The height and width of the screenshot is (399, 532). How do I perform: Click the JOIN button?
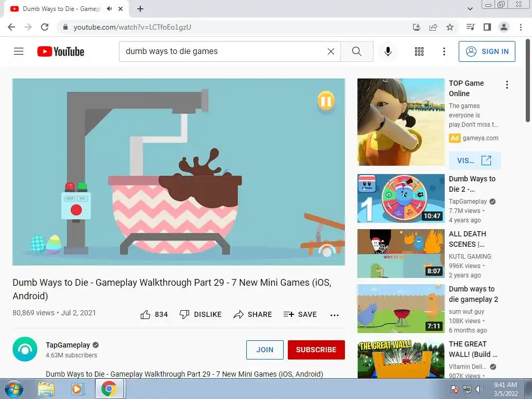click(264, 350)
